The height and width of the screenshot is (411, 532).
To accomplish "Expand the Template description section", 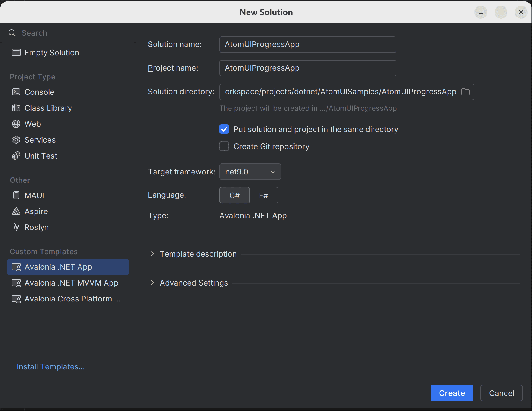I will (152, 254).
